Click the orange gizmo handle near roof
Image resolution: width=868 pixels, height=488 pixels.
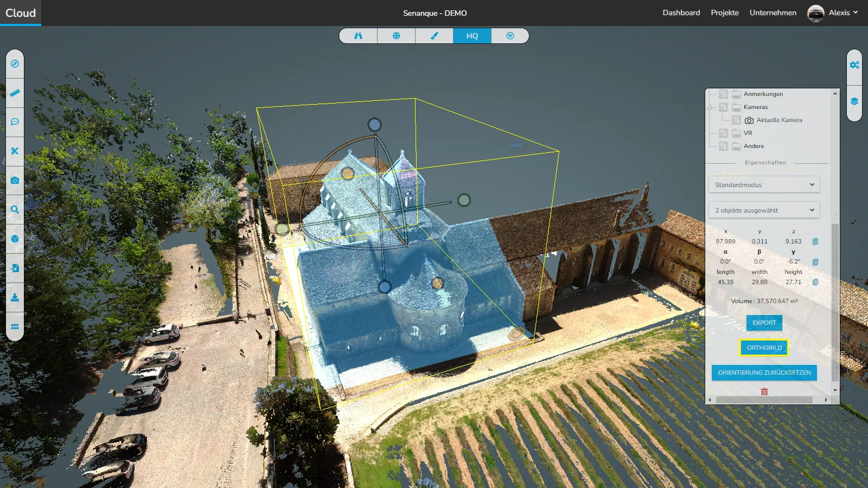(x=348, y=173)
